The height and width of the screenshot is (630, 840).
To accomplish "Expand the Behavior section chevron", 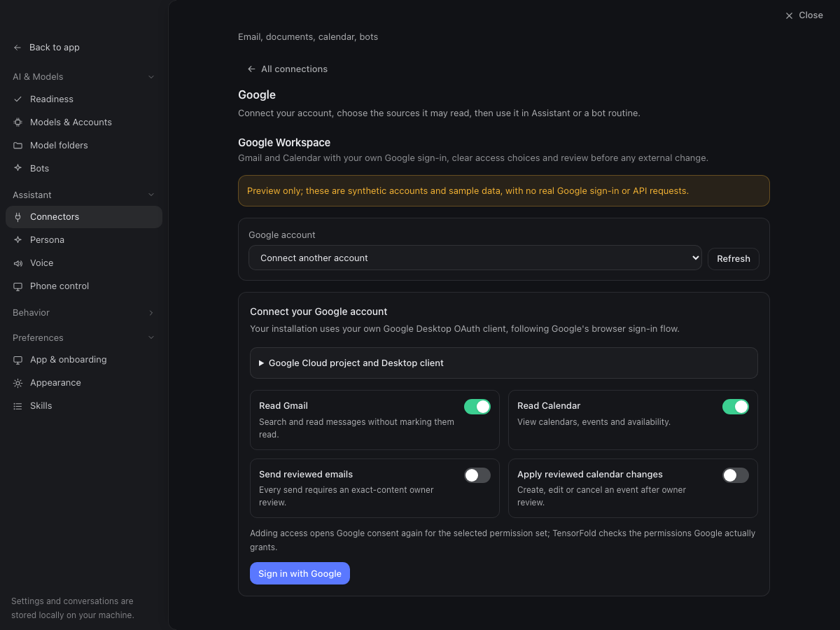I will (151, 313).
